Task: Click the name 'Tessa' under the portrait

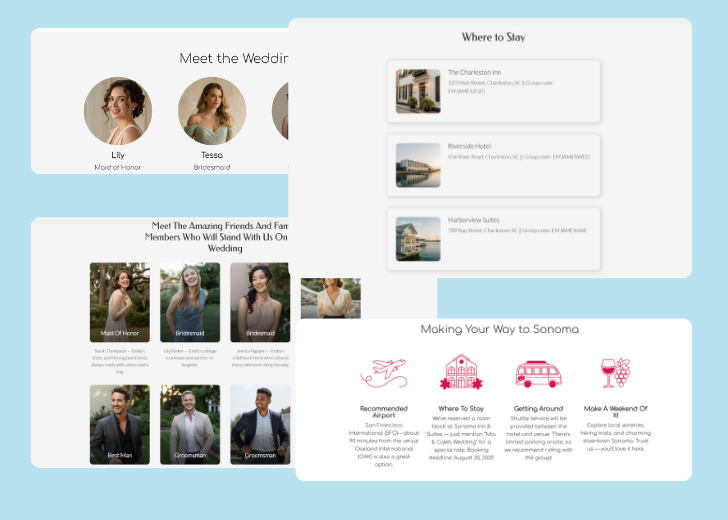Action: tap(212, 155)
